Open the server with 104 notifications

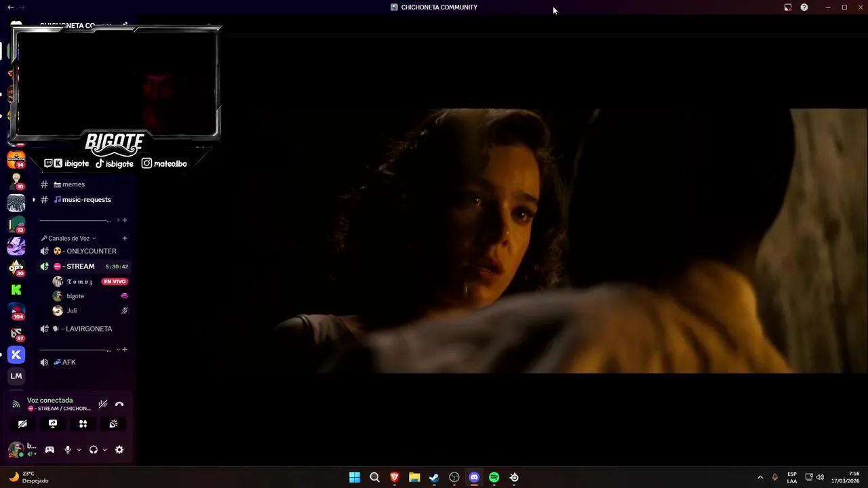tap(16, 311)
